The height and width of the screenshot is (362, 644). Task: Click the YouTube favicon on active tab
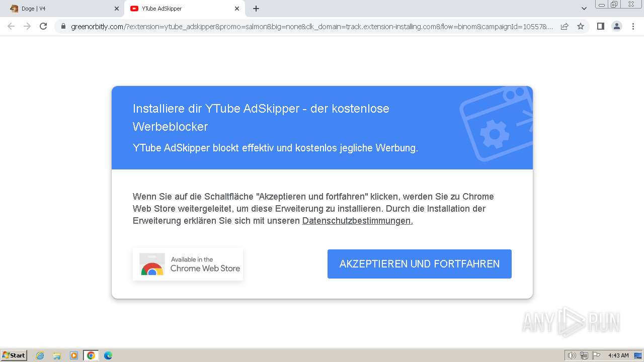(134, 9)
